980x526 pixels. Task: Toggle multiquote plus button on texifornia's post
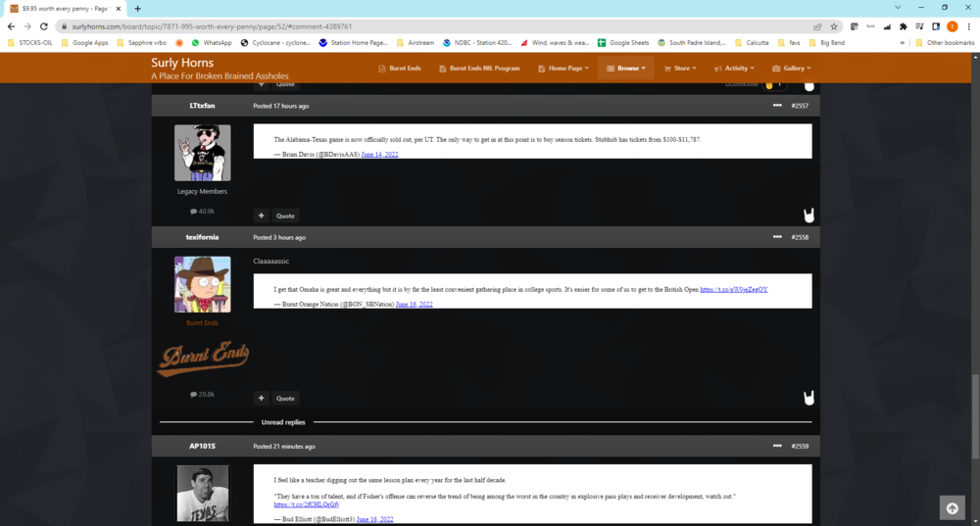pyautogui.click(x=262, y=398)
